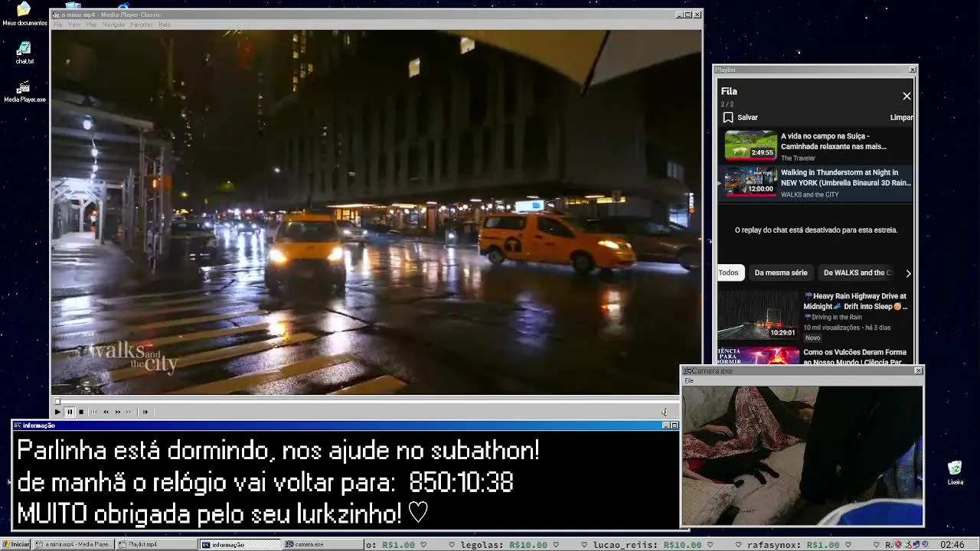The height and width of the screenshot is (551, 980).
Task: Click the system tray icons near clock
Action: tap(911, 545)
